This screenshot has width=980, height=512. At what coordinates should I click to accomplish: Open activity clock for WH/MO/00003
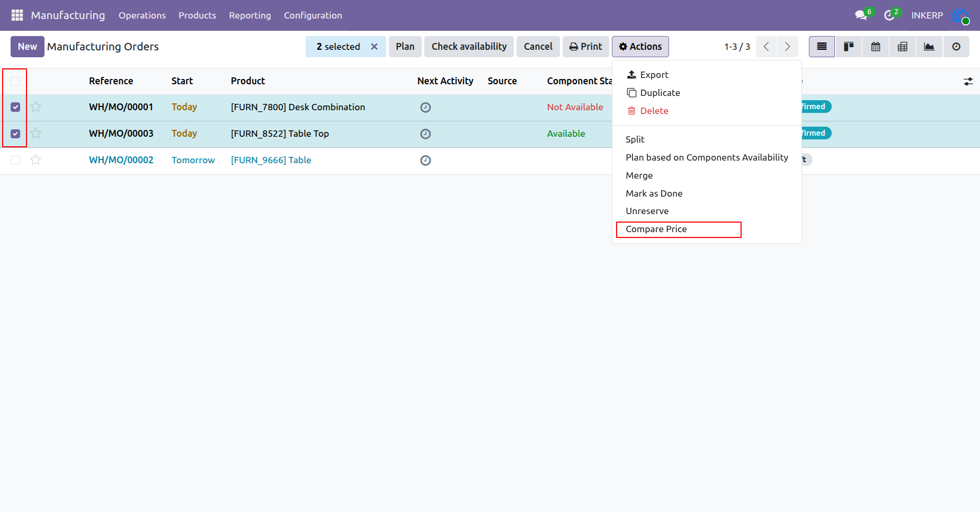(x=425, y=134)
